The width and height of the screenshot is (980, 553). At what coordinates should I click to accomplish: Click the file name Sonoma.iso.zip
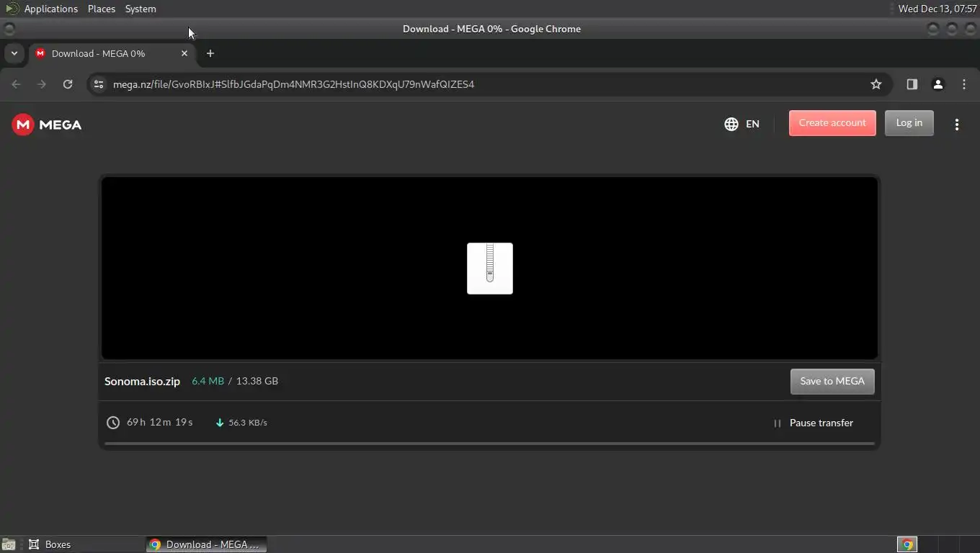click(142, 382)
